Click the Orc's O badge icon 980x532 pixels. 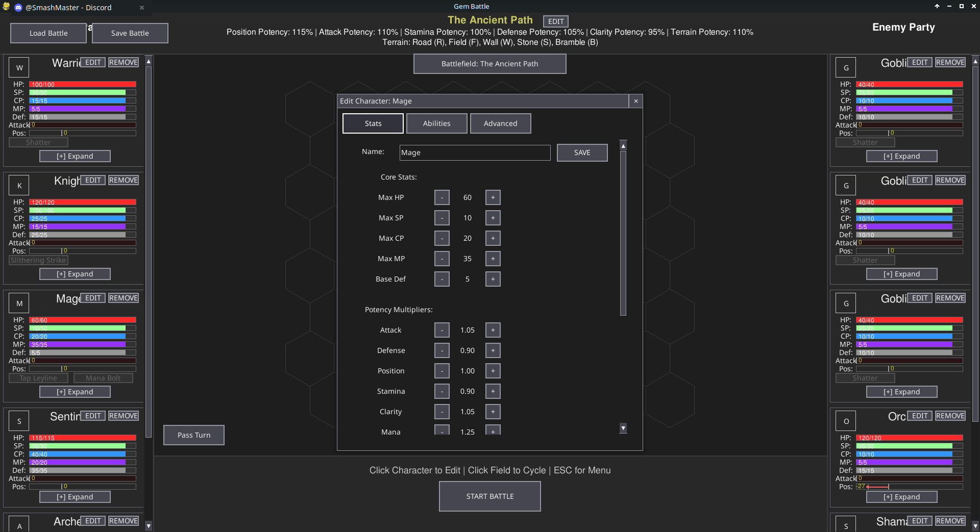(x=845, y=420)
